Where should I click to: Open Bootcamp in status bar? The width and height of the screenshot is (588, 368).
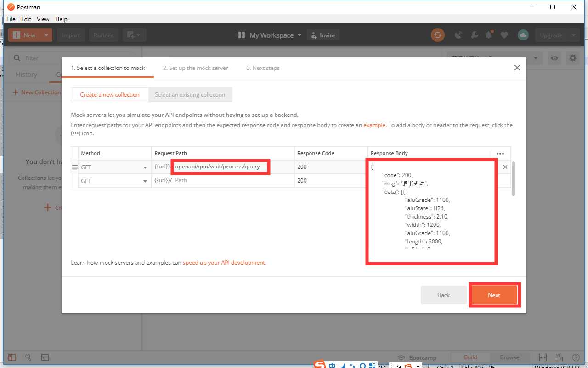coord(417,357)
